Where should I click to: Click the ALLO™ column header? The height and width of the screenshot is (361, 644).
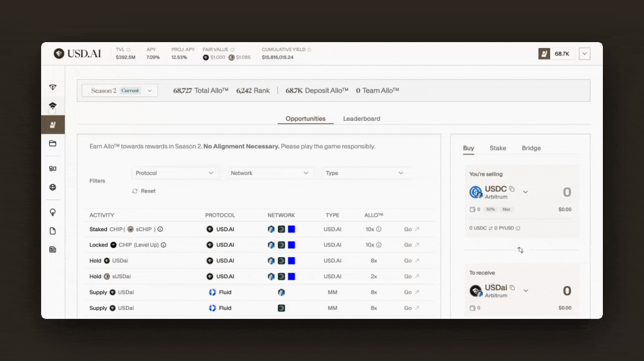click(x=374, y=215)
